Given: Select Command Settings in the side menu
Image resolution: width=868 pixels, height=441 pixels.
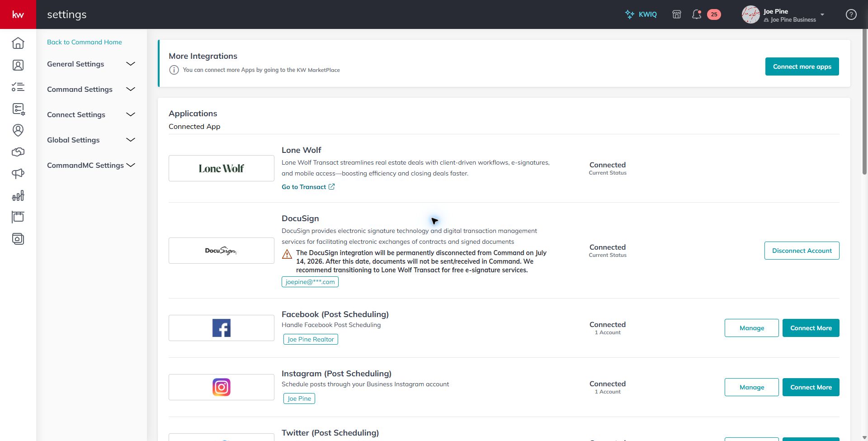Looking at the screenshot, I should pos(80,90).
